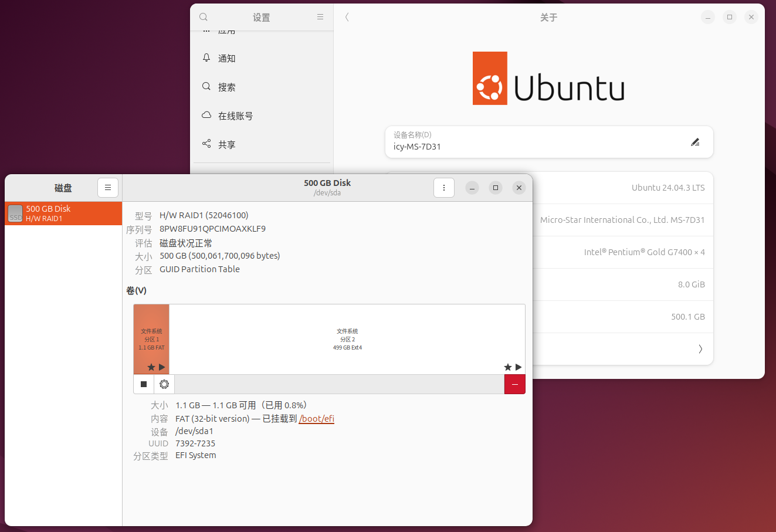Click the EFI System partition type text
Screen dimensions: 776x532
(x=196, y=455)
